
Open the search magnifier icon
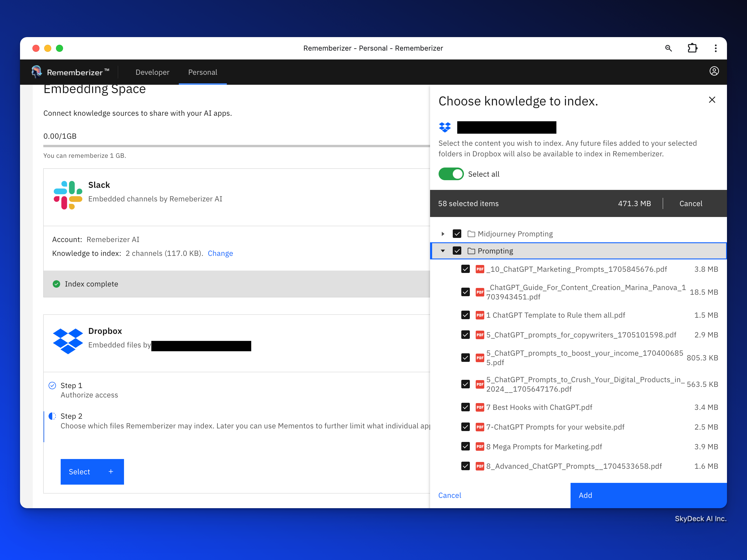pyautogui.click(x=668, y=48)
